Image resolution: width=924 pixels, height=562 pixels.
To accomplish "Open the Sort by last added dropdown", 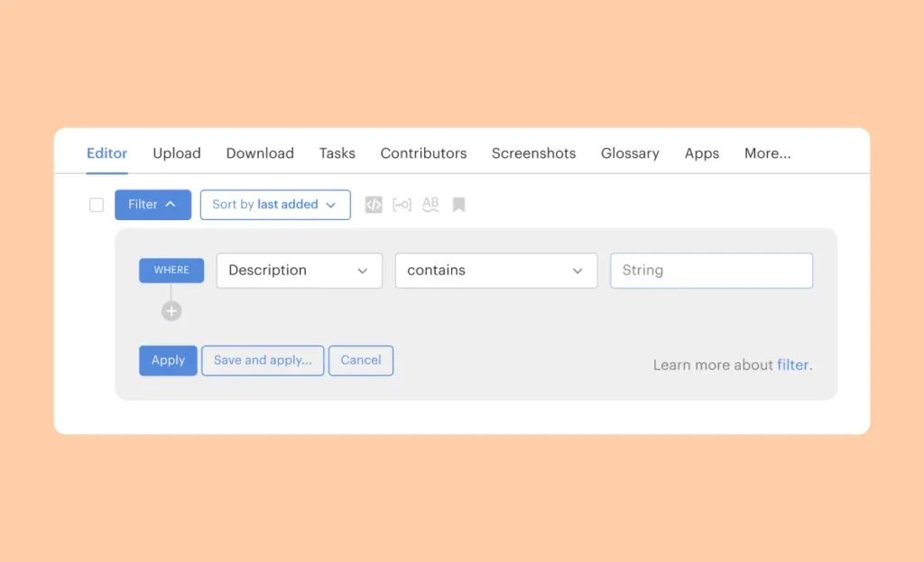I will click(274, 205).
